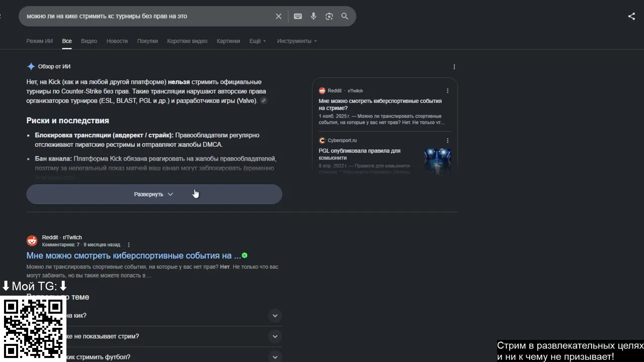
Task: Click the source link icon after "(Valve)."
Action: (263, 101)
